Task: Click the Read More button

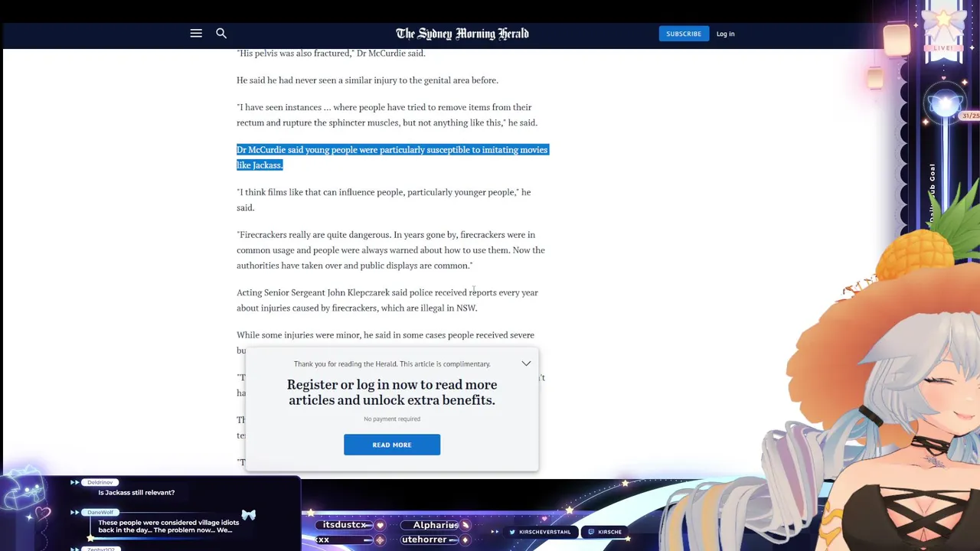Action: [x=392, y=445]
